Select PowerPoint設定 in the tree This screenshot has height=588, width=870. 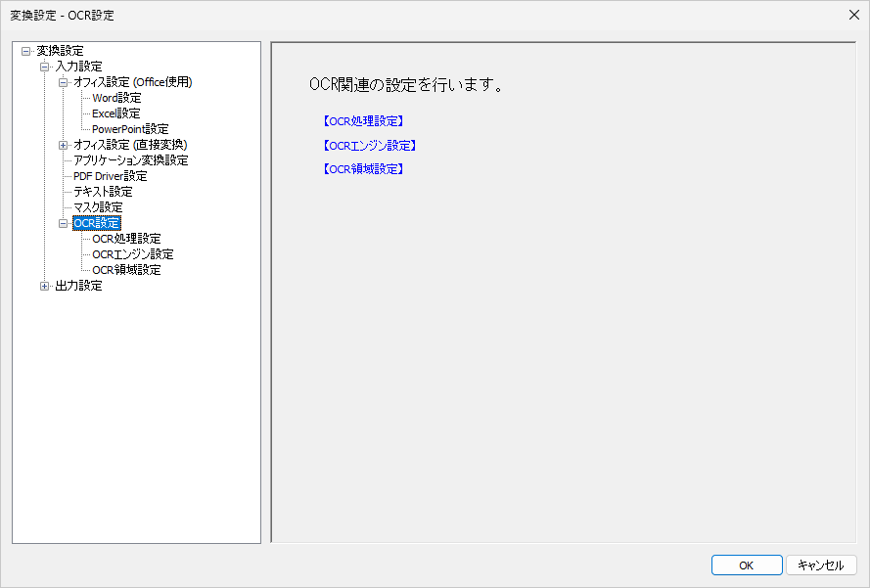point(129,128)
